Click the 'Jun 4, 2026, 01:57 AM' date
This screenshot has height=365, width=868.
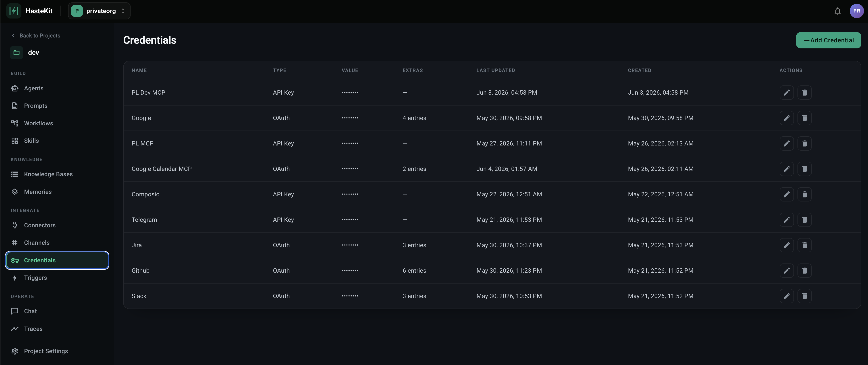point(507,169)
